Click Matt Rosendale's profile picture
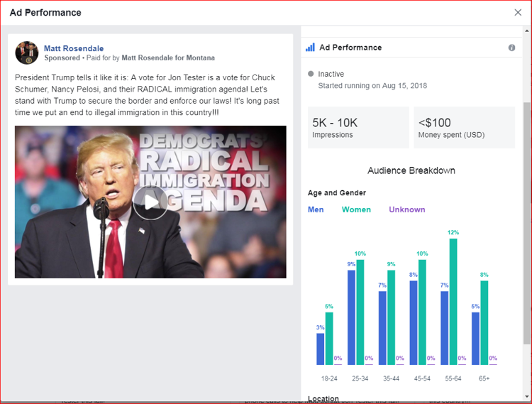Image resolution: width=532 pixels, height=404 pixels. [27, 53]
